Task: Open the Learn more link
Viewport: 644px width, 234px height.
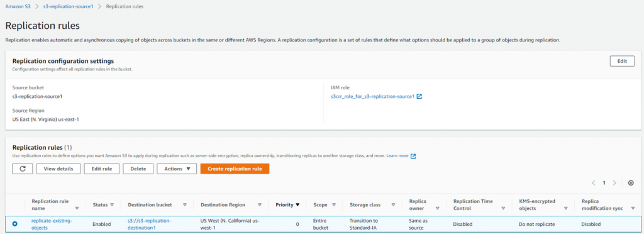Action: 397,156
